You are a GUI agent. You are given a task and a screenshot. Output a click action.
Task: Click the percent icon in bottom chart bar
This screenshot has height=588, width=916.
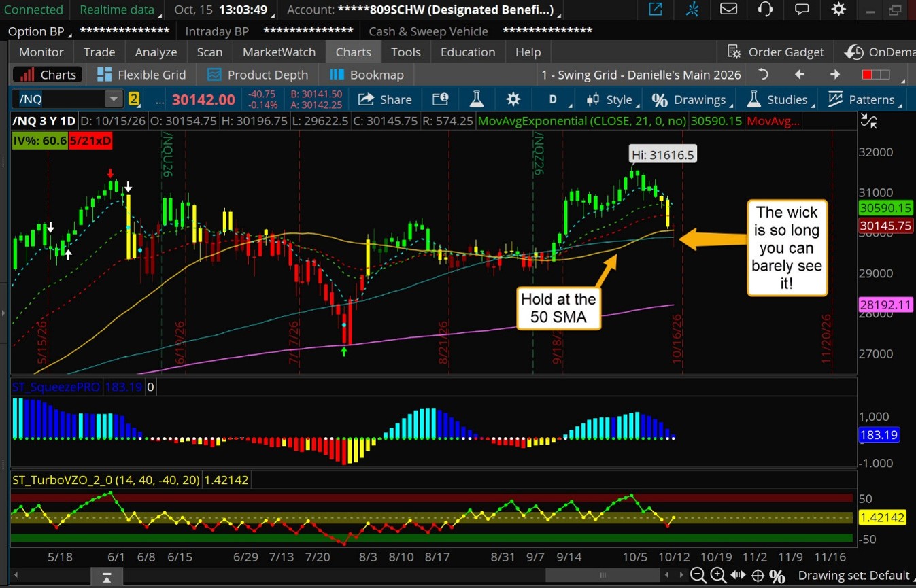(777, 576)
